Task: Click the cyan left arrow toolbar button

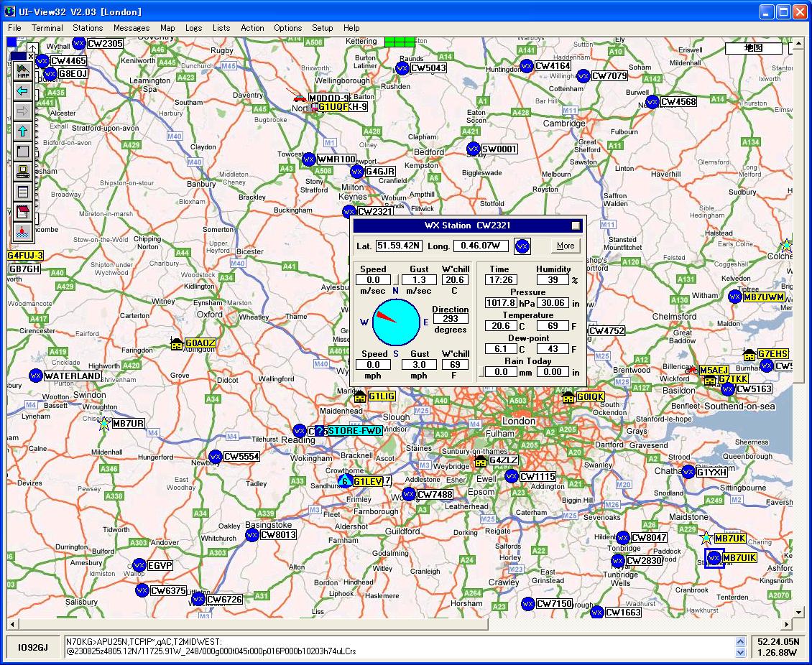Action: click(x=23, y=91)
